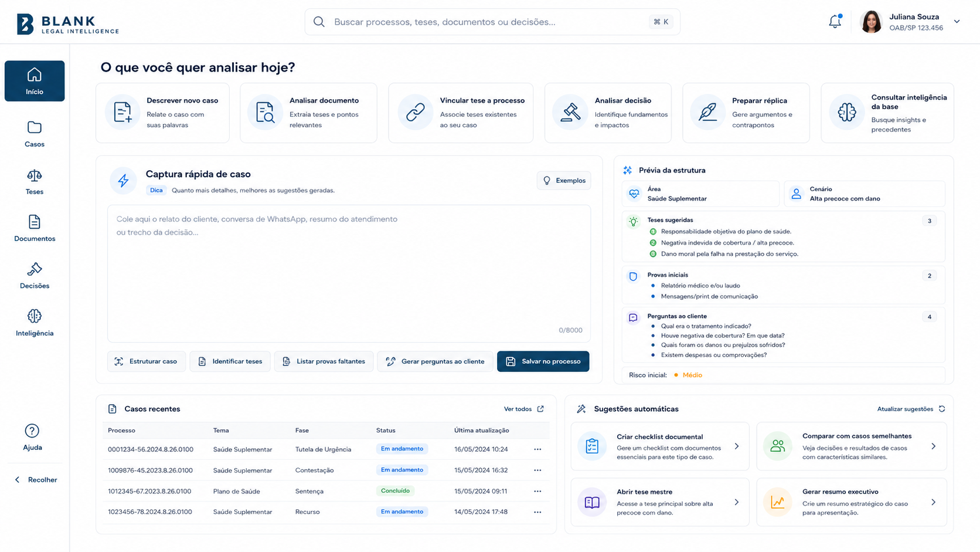980x552 pixels.
Task: Click the Perguntas ao cliente count badge 4
Action: coord(929,317)
